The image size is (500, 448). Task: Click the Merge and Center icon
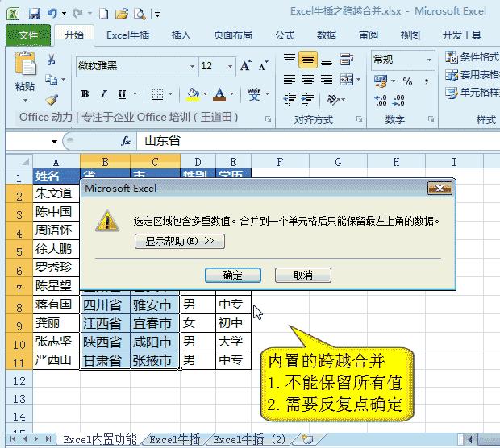click(x=347, y=79)
